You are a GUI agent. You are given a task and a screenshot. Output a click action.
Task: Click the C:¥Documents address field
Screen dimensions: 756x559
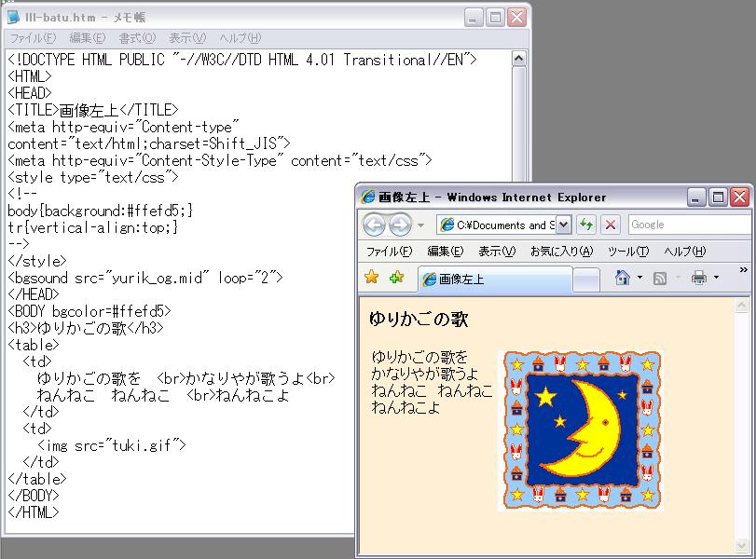tap(505, 225)
